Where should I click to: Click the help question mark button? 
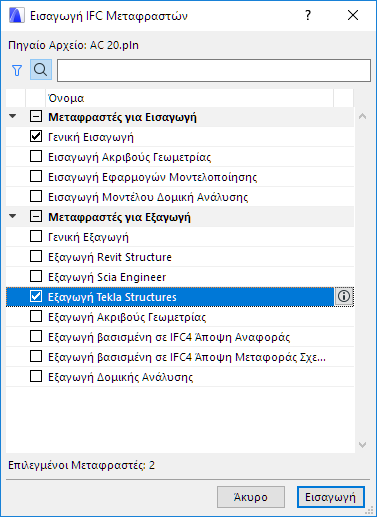click(308, 15)
